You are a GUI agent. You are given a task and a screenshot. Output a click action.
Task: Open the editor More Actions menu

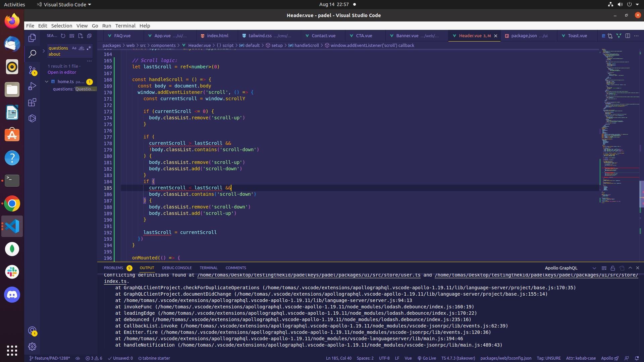636,36
